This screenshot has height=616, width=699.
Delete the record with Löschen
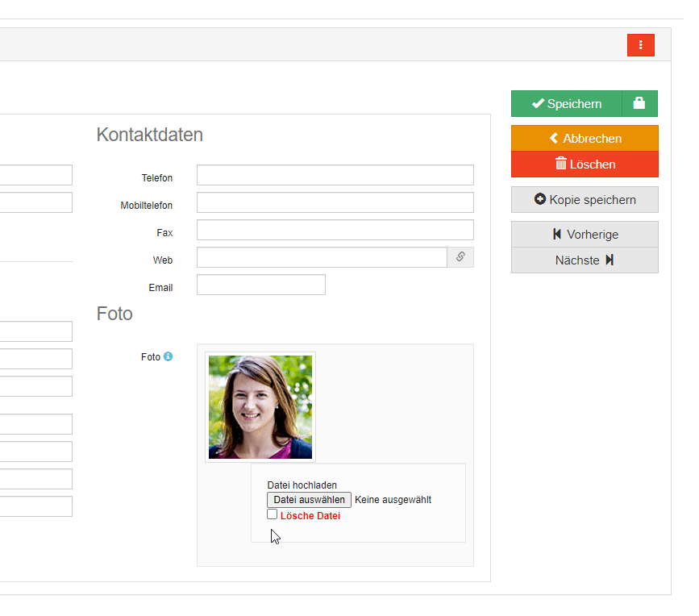pos(585,164)
